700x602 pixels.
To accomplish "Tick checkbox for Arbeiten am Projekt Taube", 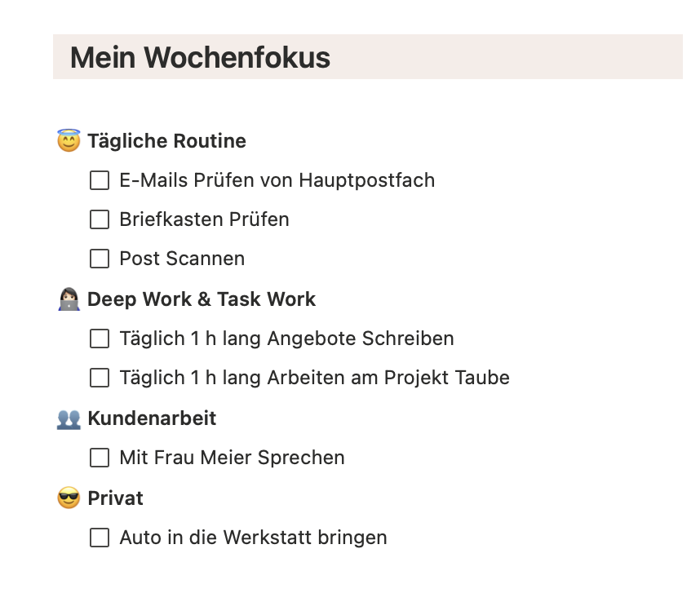I will (x=99, y=378).
